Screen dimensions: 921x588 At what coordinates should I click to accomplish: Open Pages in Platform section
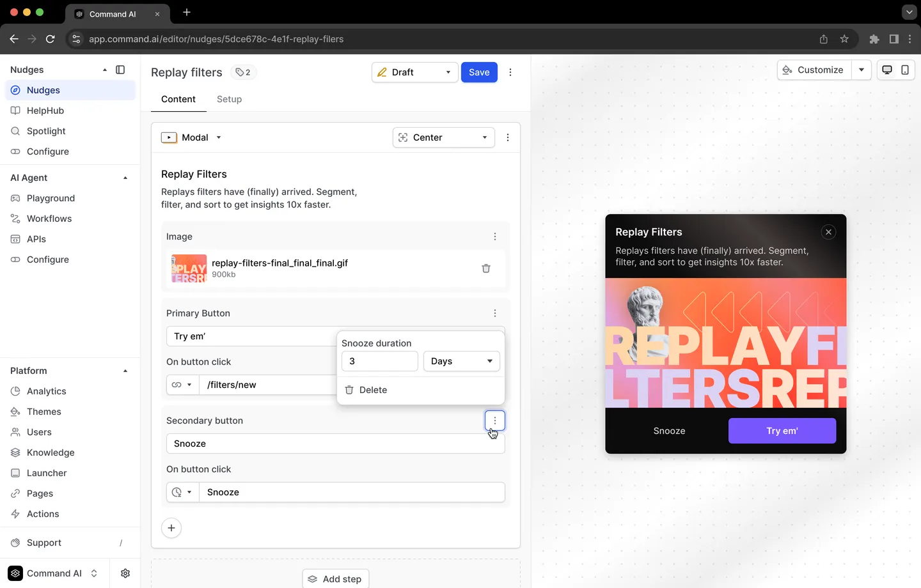coord(70,493)
